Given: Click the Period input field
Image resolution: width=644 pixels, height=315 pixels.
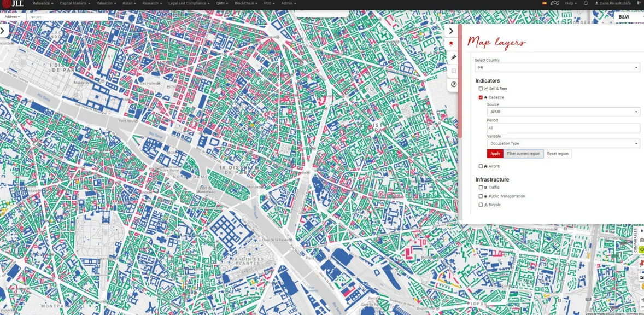Looking at the screenshot, I should 563,128.
